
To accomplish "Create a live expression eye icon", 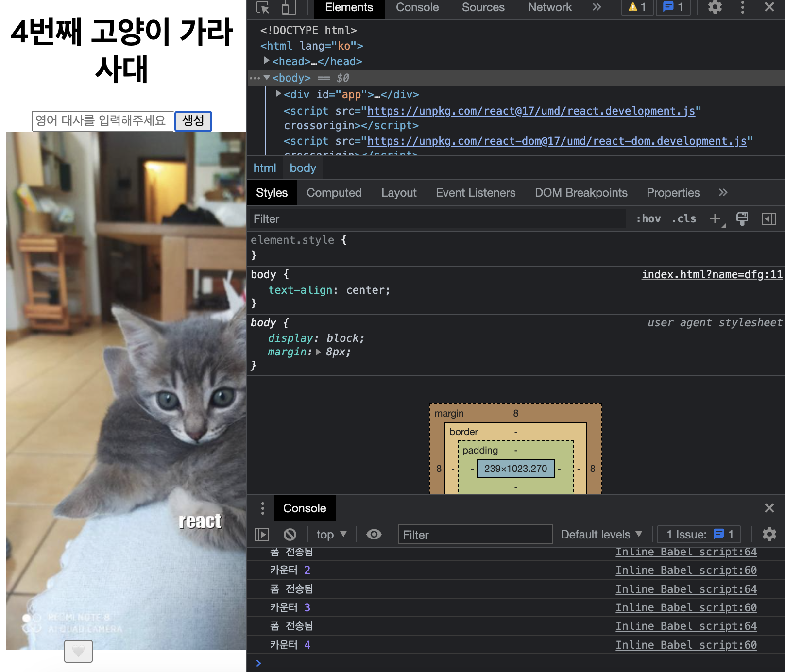I will [x=374, y=535].
